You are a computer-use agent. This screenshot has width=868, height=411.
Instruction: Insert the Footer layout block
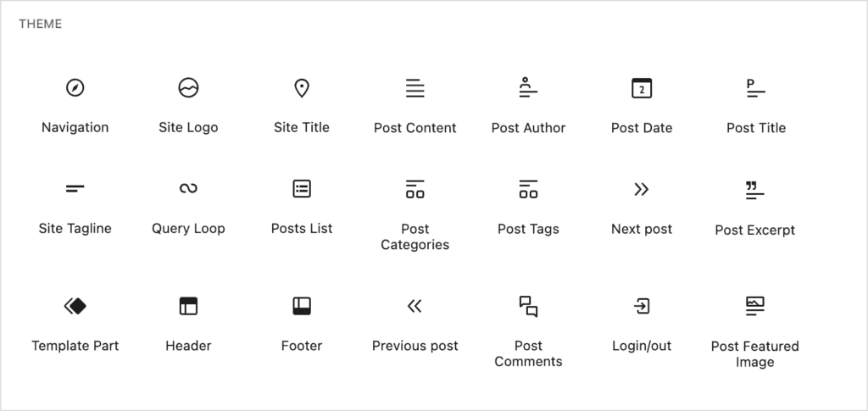click(x=302, y=325)
